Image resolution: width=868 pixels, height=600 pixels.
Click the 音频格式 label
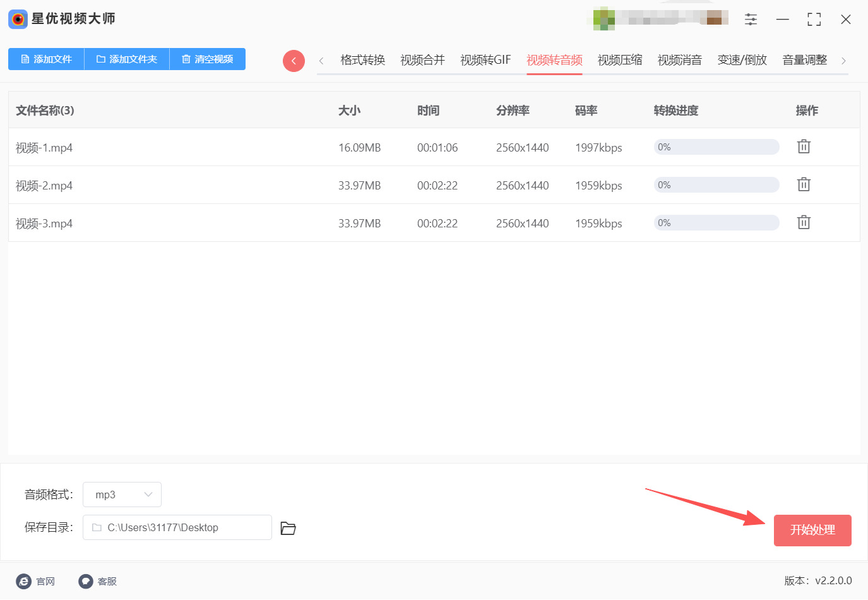[x=49, y=495]
